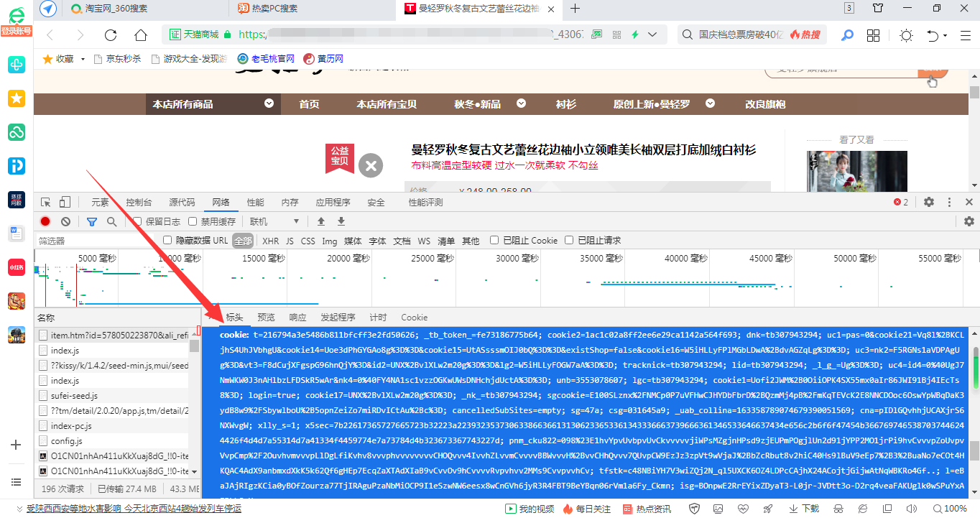980x518 pixels.
Task: Open the address bar dropdown chevron
Action: tap(652, 34)
